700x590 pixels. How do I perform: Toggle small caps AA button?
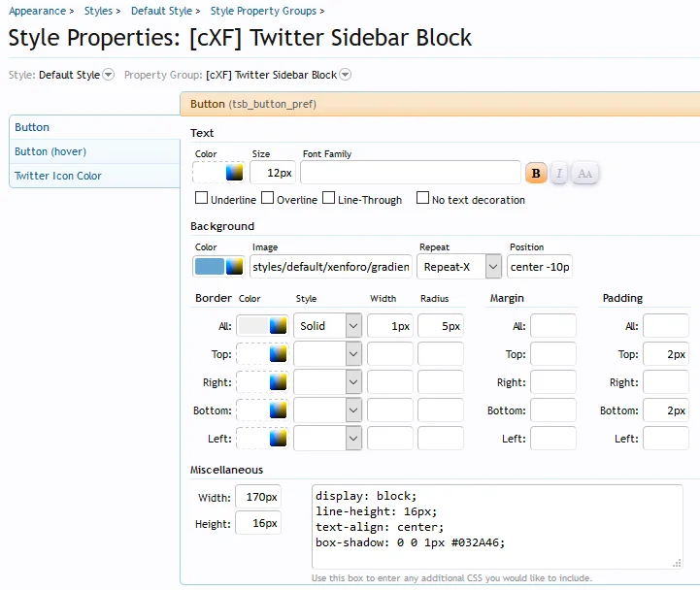click(584, 173)
